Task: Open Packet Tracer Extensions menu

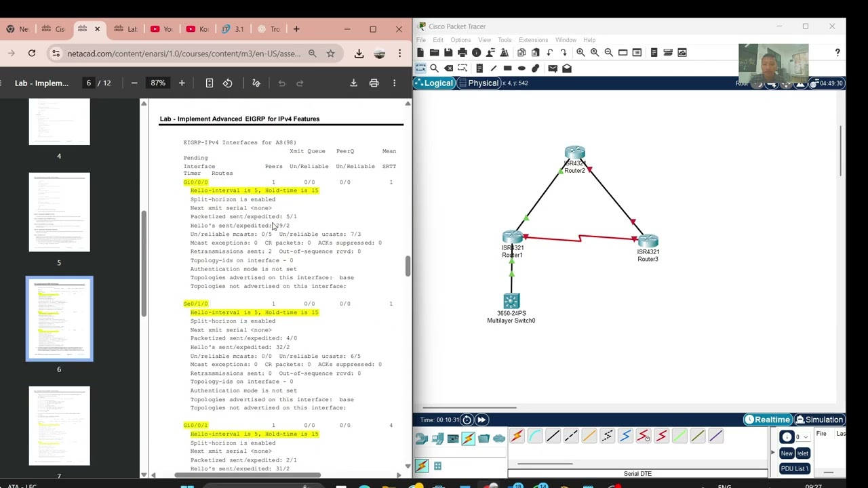Action: (x=533, y=40)
